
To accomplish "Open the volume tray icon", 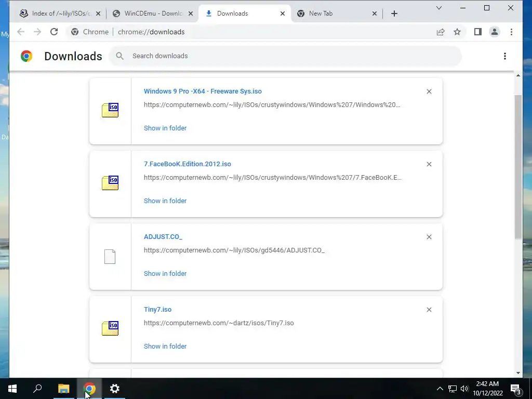I will click(464, 389).
